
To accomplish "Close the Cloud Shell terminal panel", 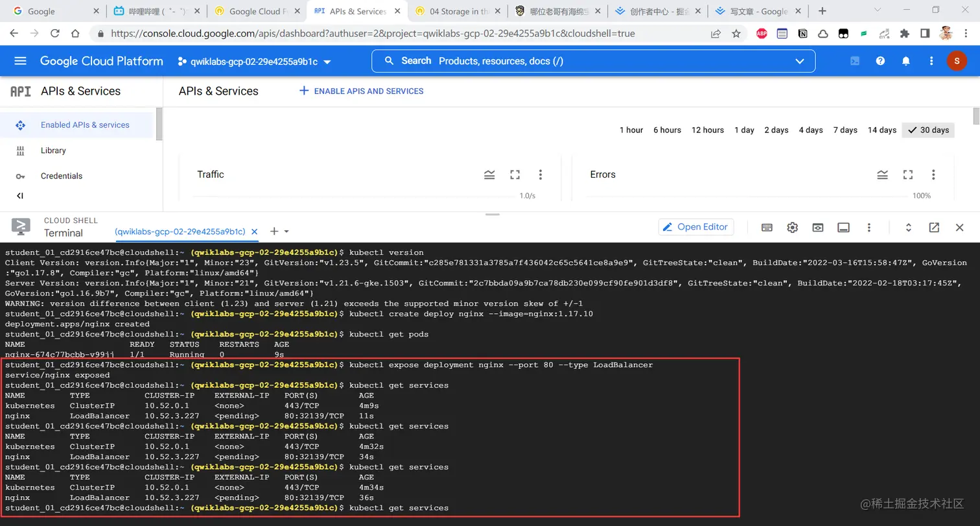I will click(x=960, y=227).
